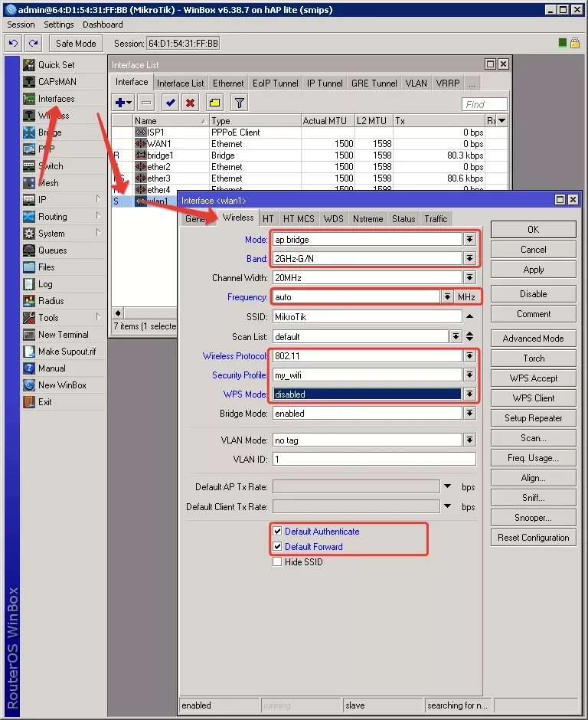
Task: Switch to the Nstreme tab
Action: click(x=367, y=219)
